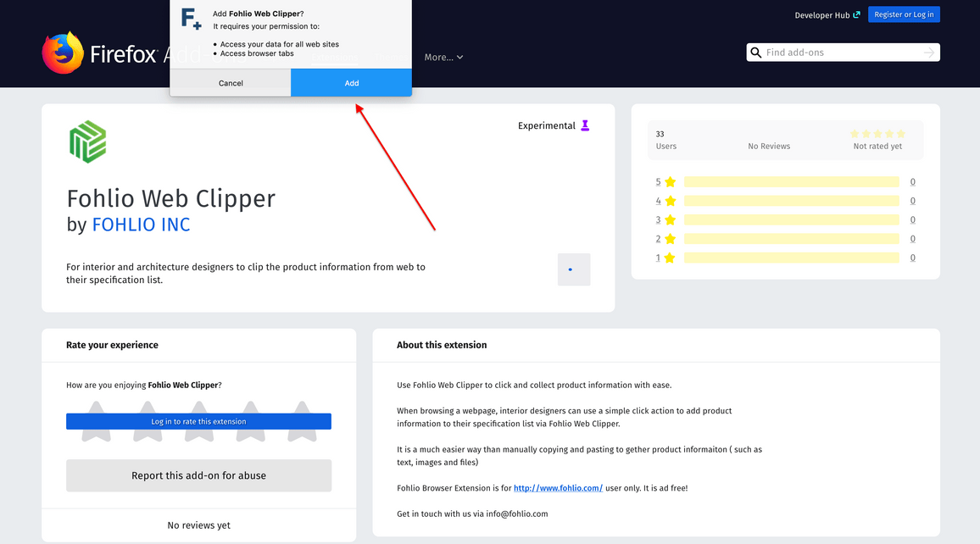Click the loading install button on add-on card
The height and width of the screenshot is (544, 980).
click(574, 269)
